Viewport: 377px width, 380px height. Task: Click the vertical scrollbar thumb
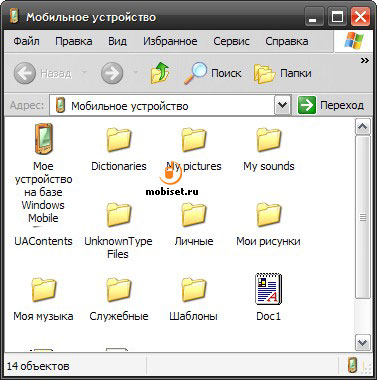coord(362,217)
